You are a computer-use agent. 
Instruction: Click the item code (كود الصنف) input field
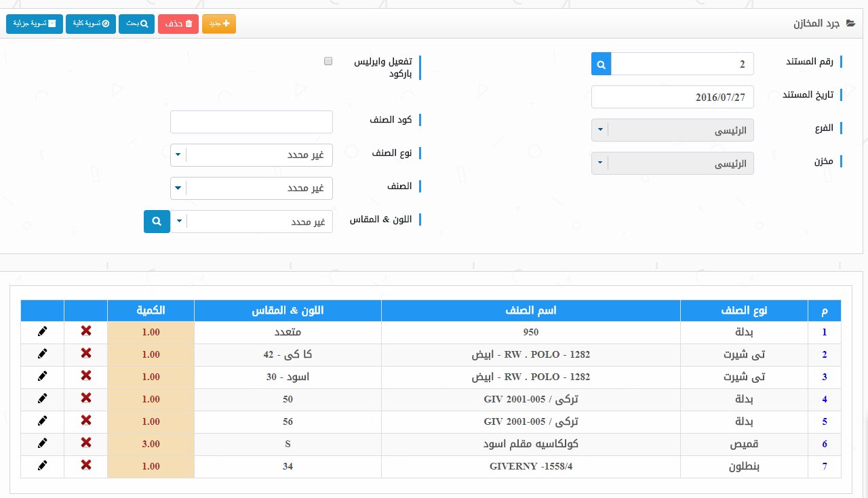252,122
